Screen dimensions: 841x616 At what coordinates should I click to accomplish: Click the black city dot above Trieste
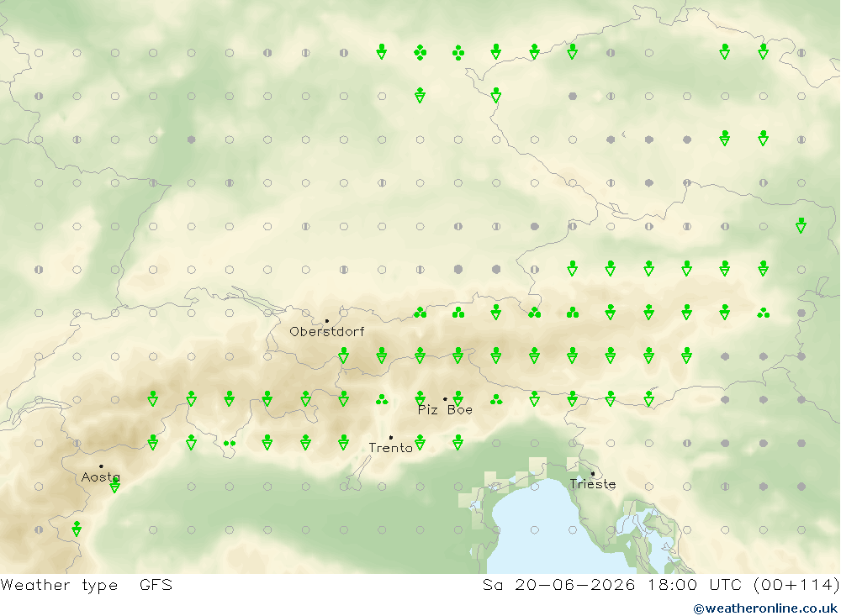593,473
